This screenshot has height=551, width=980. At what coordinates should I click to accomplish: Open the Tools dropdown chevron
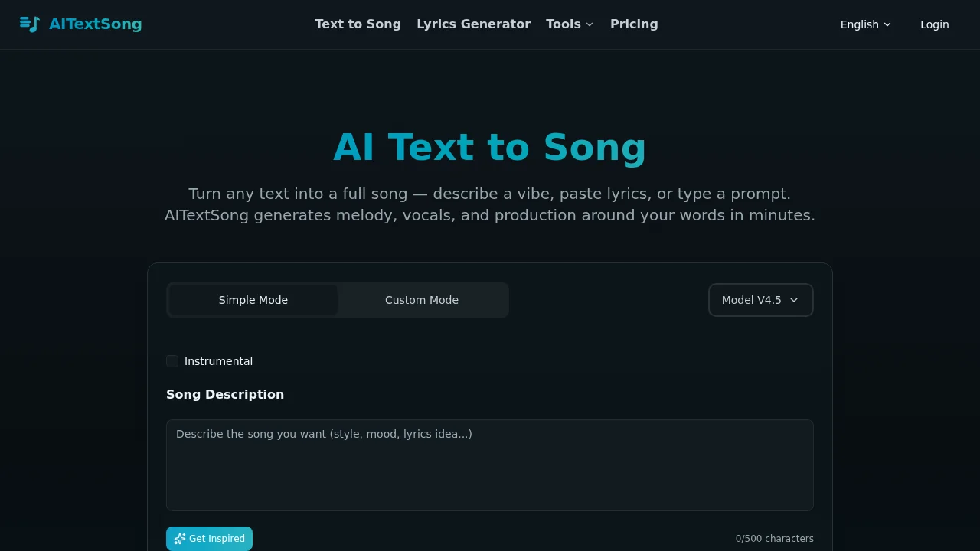589,24
